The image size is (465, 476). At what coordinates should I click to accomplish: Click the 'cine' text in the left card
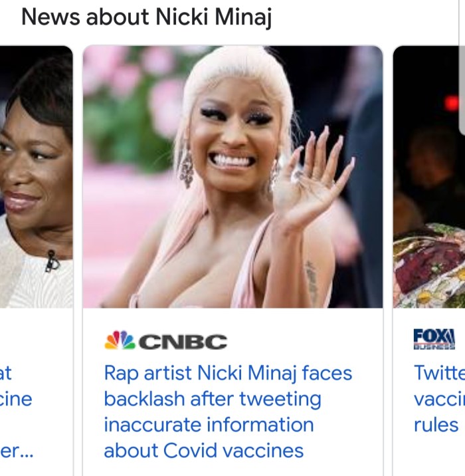click(x=16, y=399)
